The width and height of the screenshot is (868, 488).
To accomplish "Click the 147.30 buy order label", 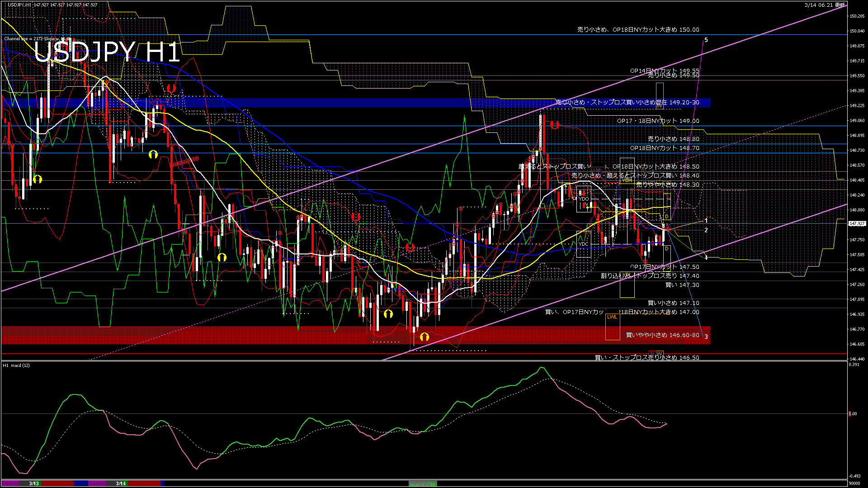I will point(682,285).
